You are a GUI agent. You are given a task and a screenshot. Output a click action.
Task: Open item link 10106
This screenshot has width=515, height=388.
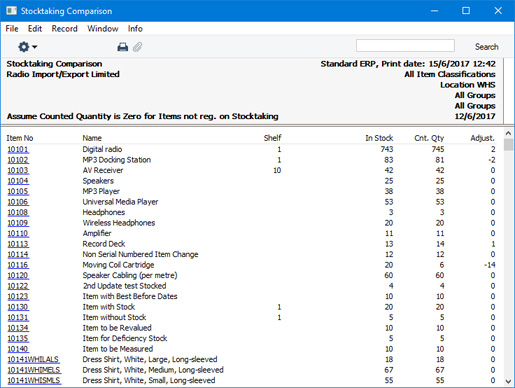point(18,202)
